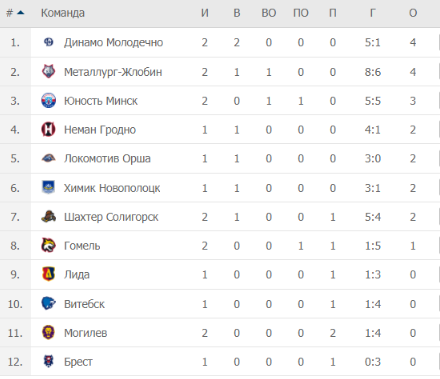
Task: Sort table by Команда column header
Action: [x=63, y=13]
